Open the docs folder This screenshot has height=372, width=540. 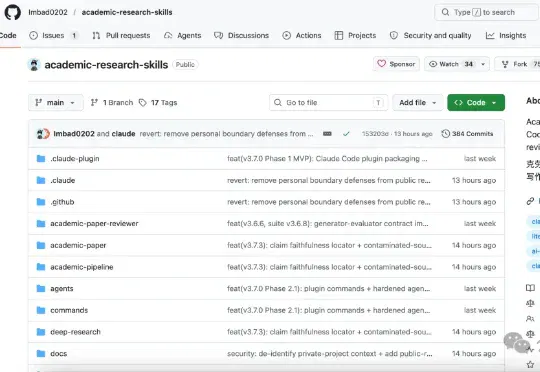(x=59, y=354)
